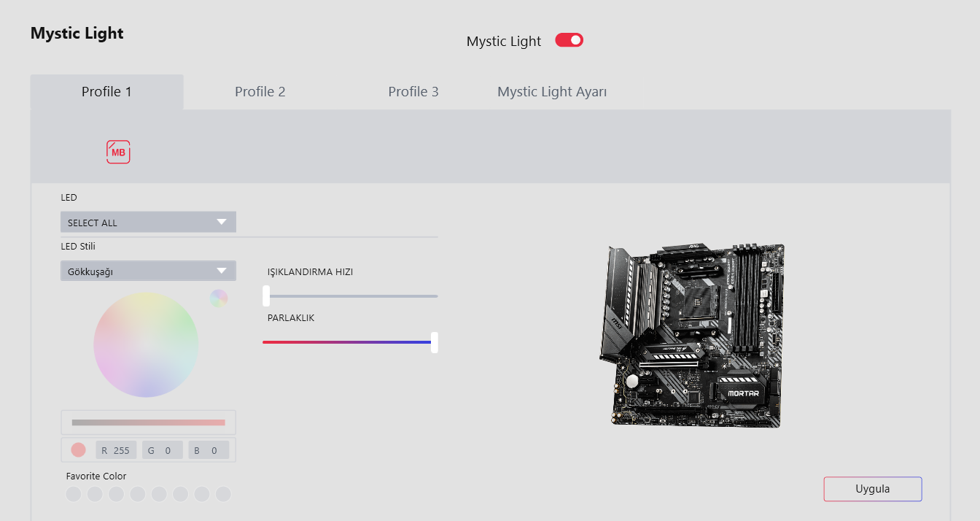Pick a color on the large color wheel

pyautogui.click(x=146, y=344)
